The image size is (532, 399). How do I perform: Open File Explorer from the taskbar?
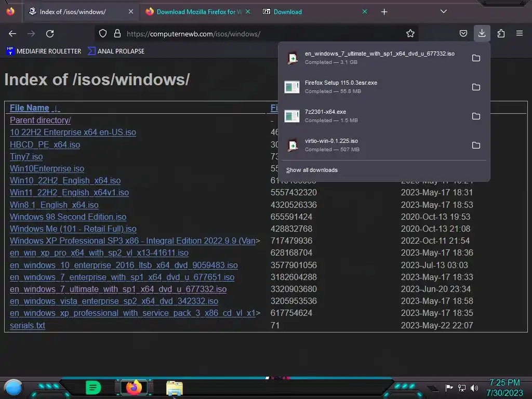(175, 388)
